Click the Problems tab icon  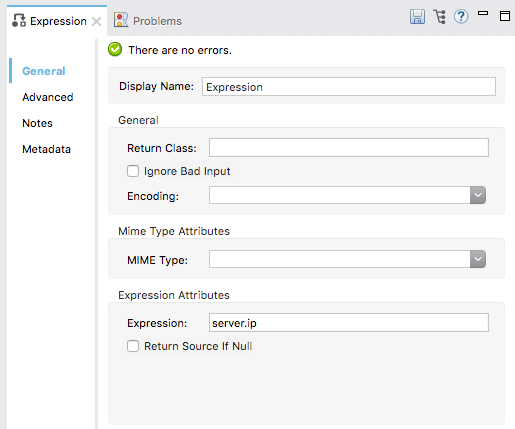click(121, 20)
